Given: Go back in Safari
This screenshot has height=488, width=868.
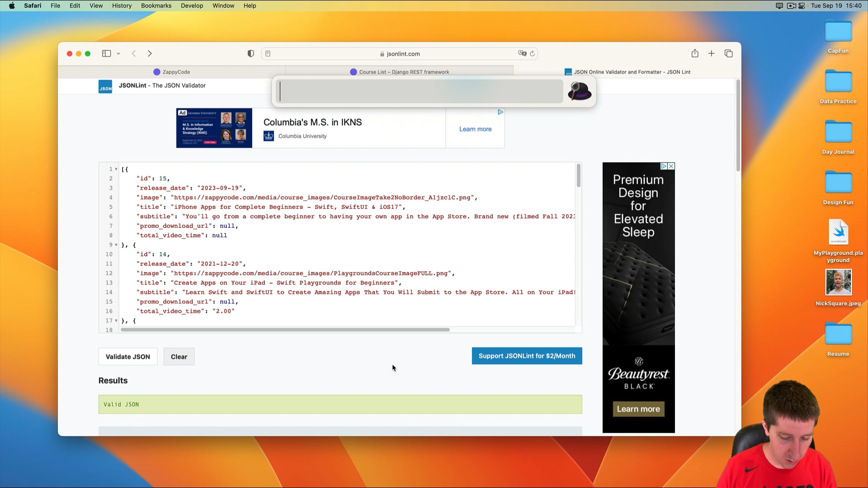Looking at the screenshot, I should coord(134,53).
